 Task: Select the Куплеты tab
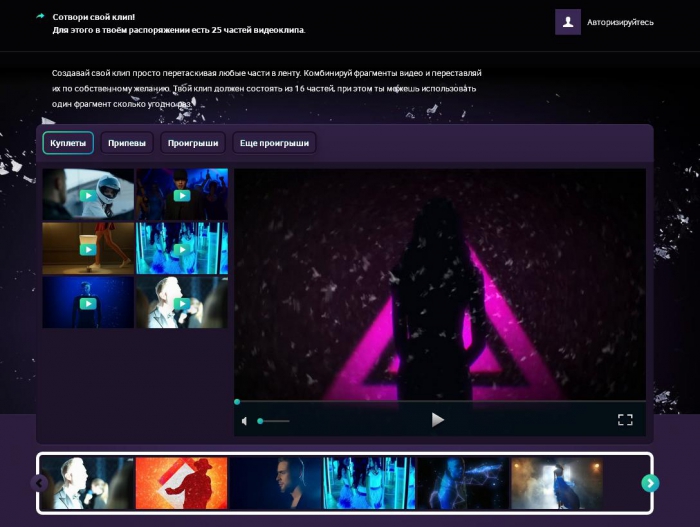point(68,143)
